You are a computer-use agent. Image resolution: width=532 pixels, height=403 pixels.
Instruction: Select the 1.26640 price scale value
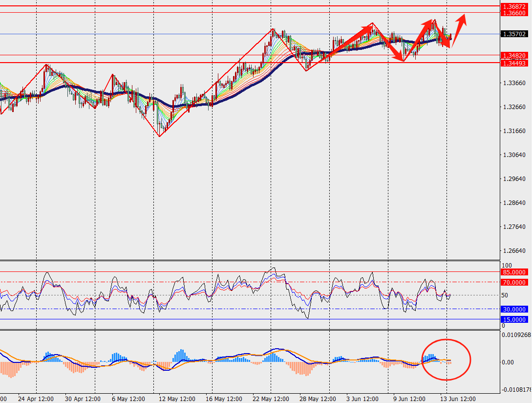coord(514,251)
